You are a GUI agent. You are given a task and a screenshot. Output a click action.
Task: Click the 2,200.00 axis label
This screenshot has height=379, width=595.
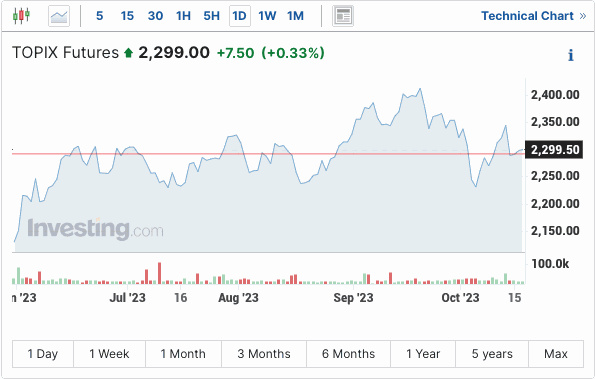tap(555, 204)
